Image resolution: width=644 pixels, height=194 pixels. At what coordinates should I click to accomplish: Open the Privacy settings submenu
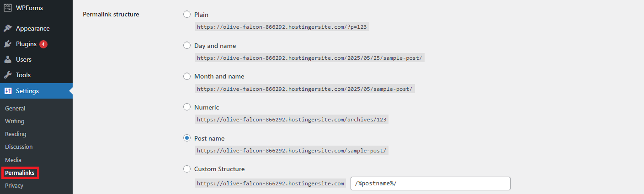click(14, 186)
